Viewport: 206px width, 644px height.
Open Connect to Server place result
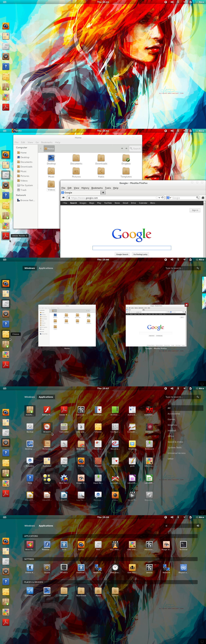pos(30,592)
